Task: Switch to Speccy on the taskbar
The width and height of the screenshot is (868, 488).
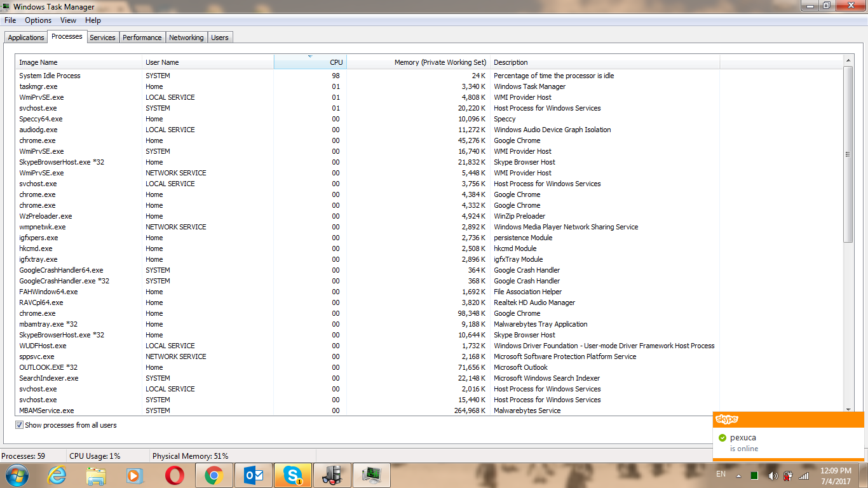Action: point(332,475)
